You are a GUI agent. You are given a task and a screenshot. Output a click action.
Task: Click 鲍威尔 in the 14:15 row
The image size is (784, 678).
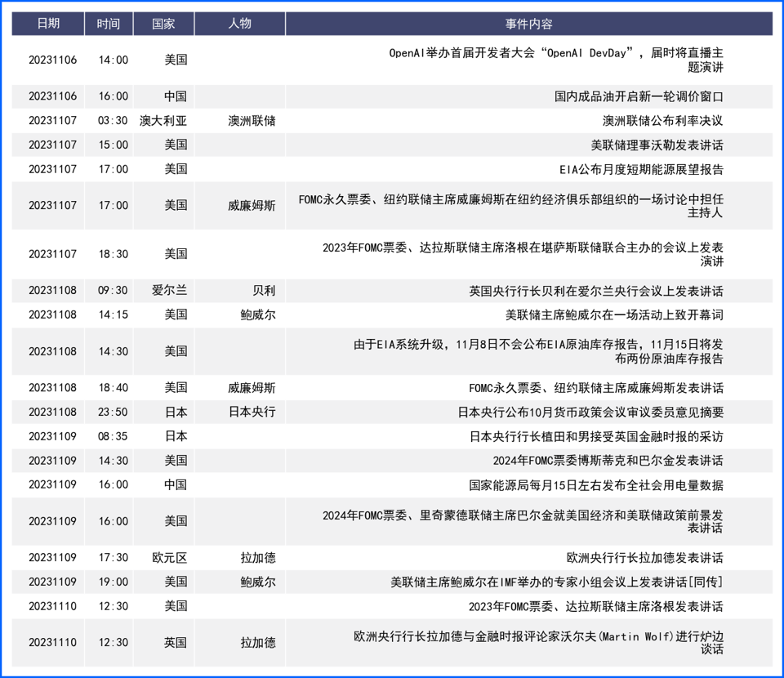258,315
